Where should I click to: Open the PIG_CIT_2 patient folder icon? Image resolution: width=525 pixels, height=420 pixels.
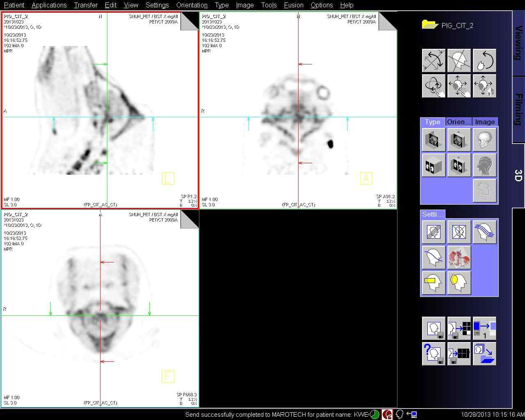point(430,25)
